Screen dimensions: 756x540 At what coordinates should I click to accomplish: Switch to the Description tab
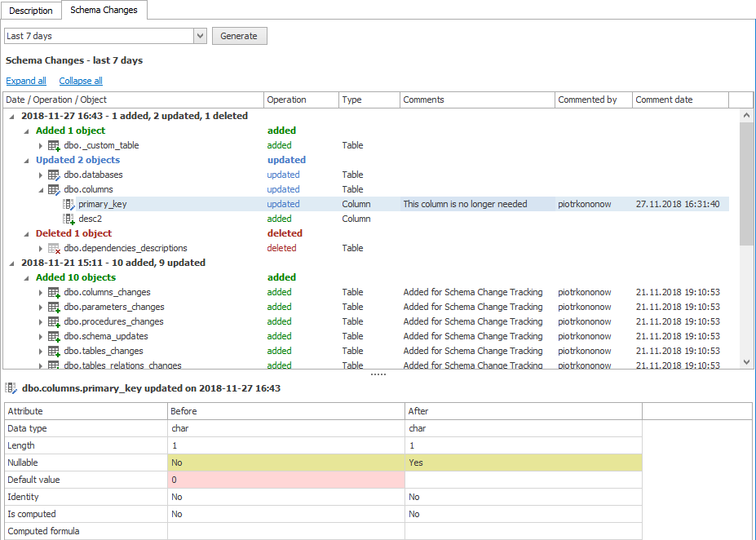click(31, 11)
